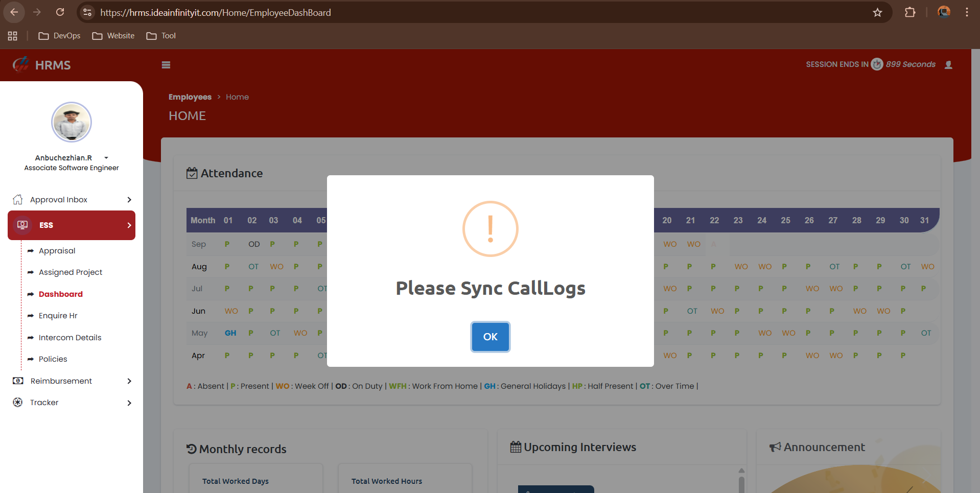The height and width of the screenshot is (493, 980).
Task: Click the 31 day column header
Action: (x=924, y=220)
